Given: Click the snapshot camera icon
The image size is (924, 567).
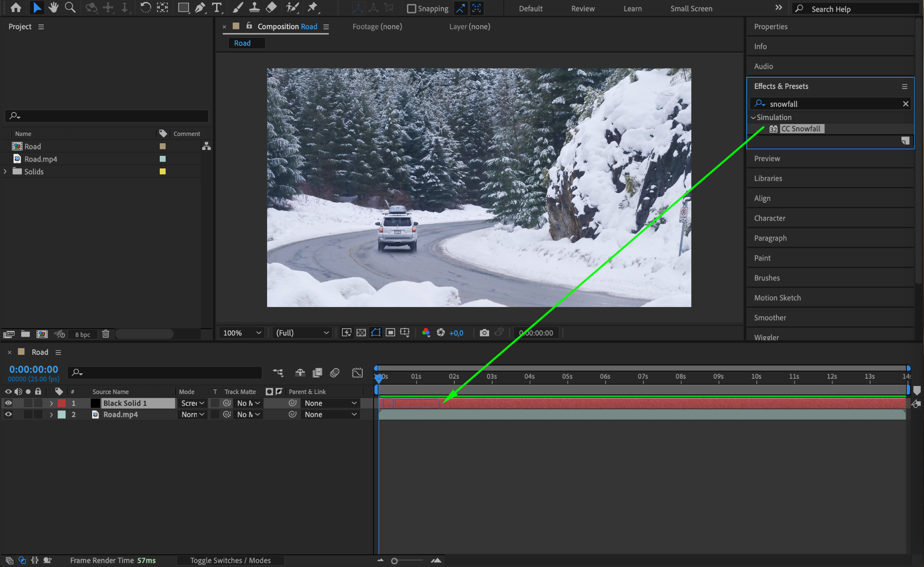Looking at the screenshot, I should coord(484,333).
